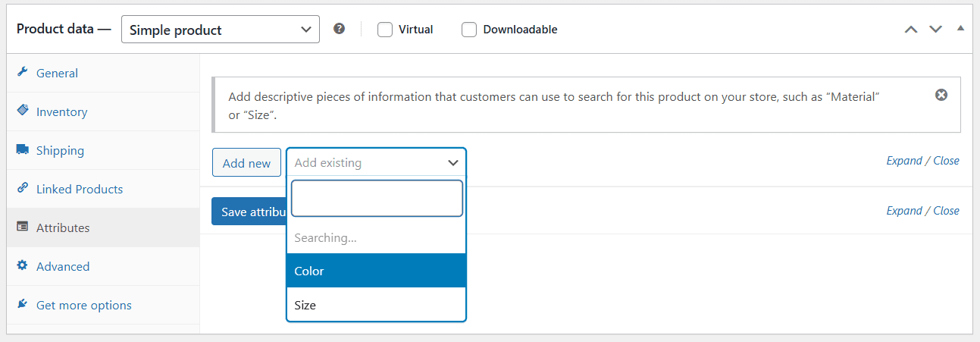Move Product data panel up

[911, 30]
